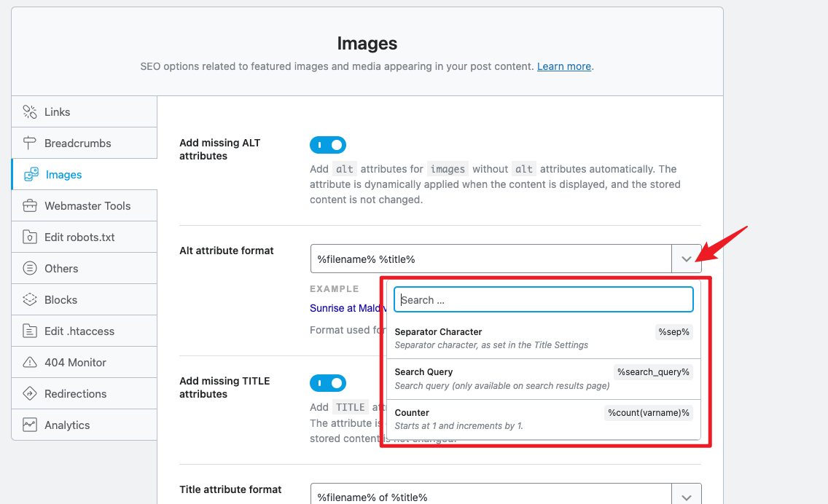Collapse the Alt attribute format variable dropdown
This screenshot has height=504, width=828.
coord(686,259)
